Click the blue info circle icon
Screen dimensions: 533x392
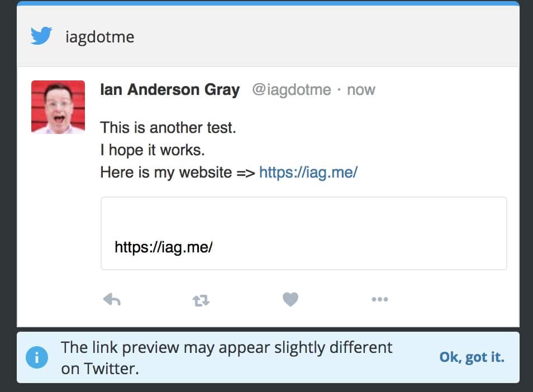pyautogui.click(x=37, y=357)
